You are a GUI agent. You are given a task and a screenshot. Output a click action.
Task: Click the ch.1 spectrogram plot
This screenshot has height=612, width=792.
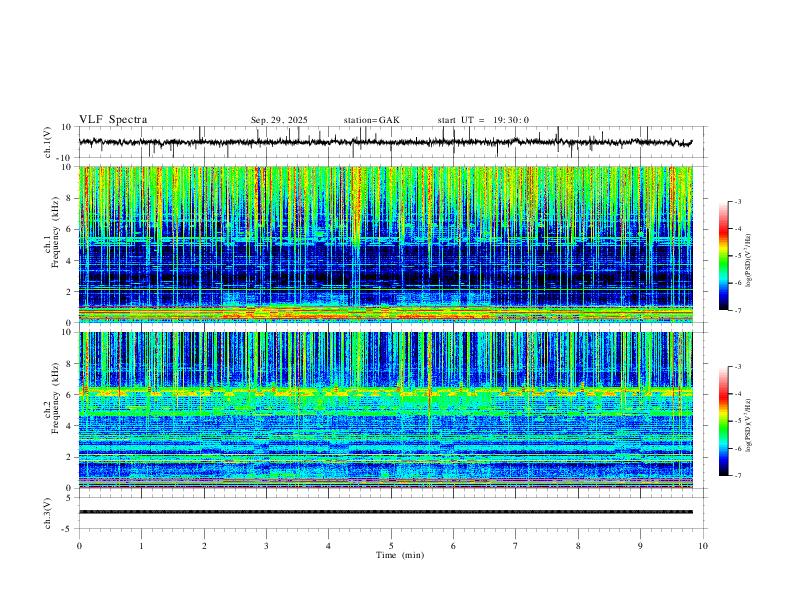386,244
